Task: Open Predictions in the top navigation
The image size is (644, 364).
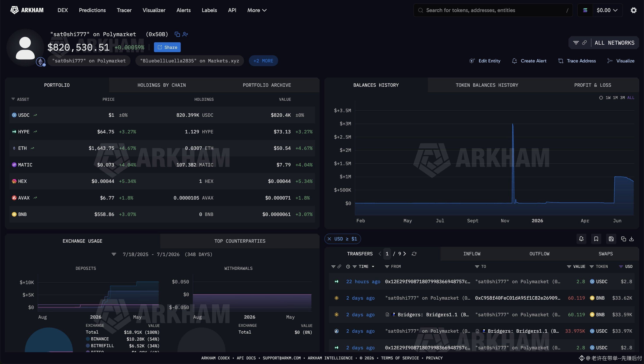Action: pyautogui.click(x=92, y=10)
